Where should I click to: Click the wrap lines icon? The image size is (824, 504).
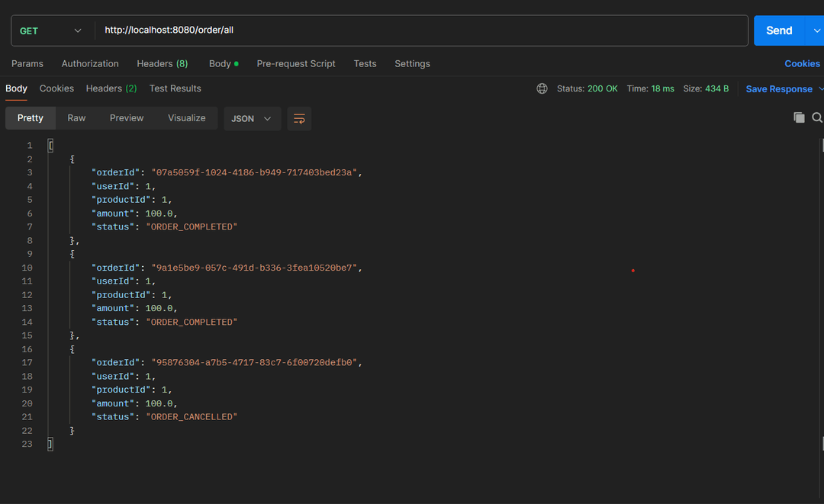299,119
